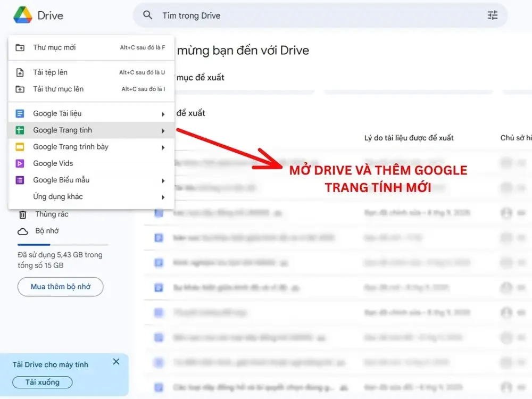Click the cloud storage icon

point(23,232)
